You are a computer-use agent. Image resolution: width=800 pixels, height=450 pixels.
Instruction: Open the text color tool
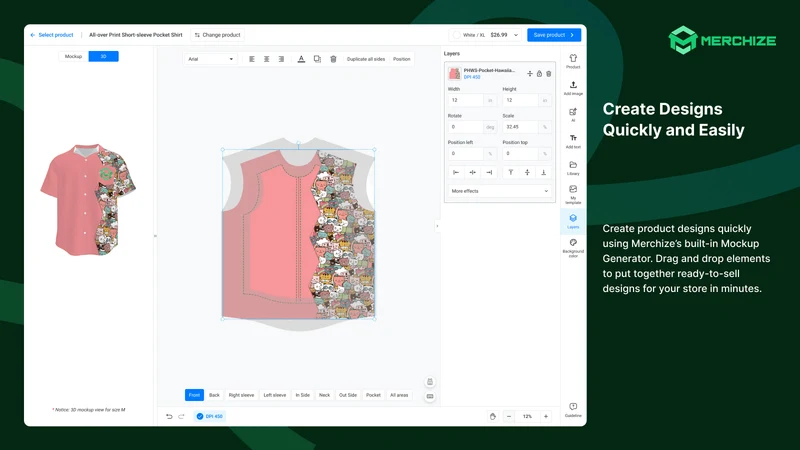[x=301, y=59]
